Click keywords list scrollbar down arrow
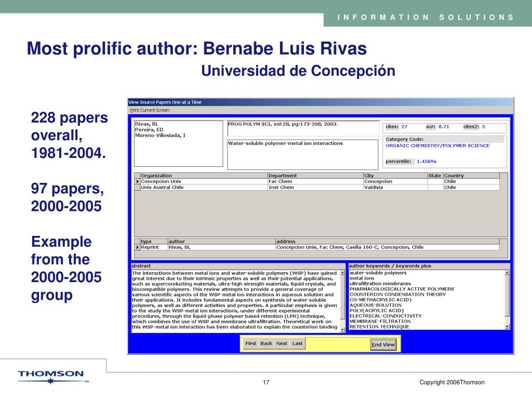Screen dimensions: 532x399 point(507,327)
